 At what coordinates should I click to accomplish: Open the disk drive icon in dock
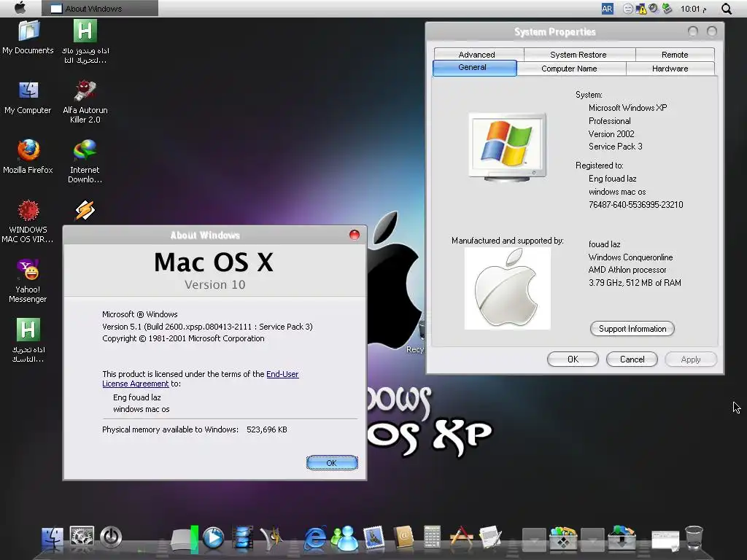click(185, 540)
